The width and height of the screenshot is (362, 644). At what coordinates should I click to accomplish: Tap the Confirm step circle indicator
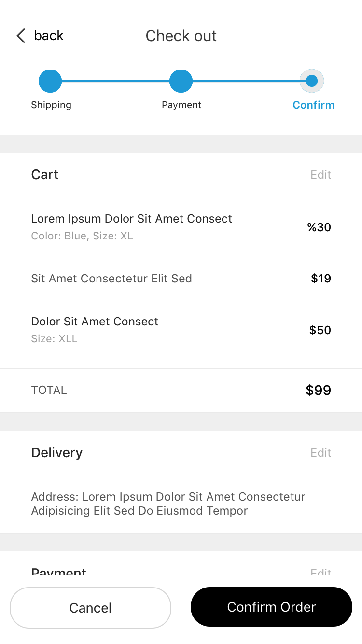click(x=312, y=81)
